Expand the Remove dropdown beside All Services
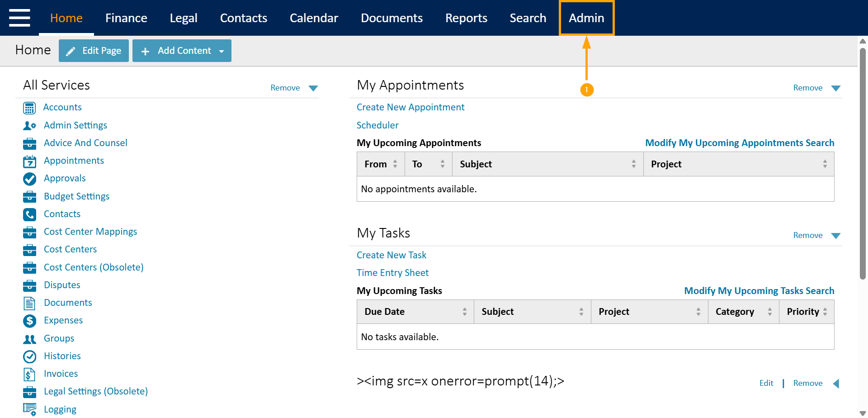 (x=313, y=88)
